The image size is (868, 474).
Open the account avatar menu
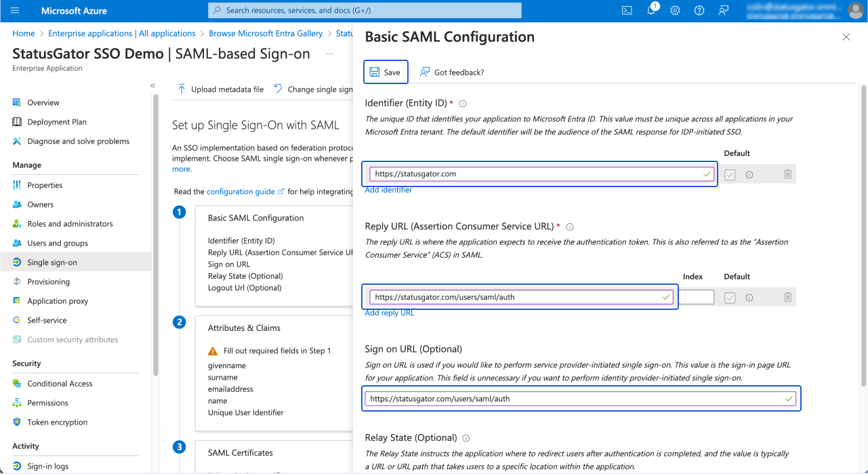point(855,11)
